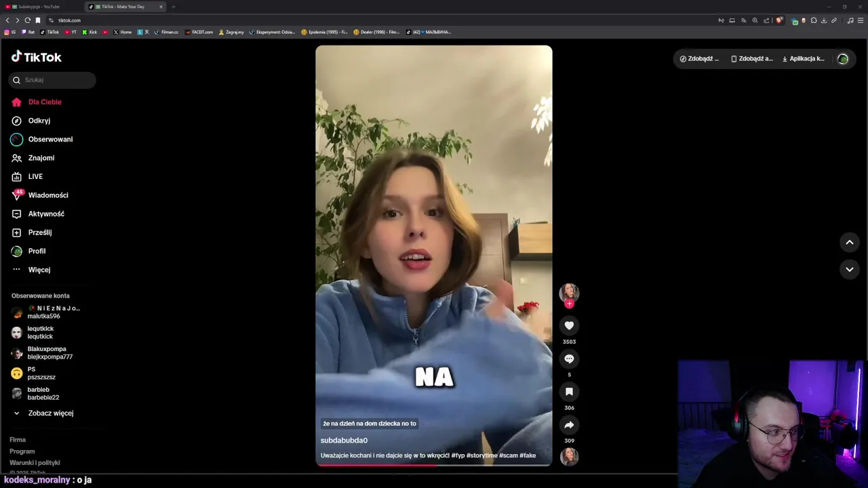
Task: Share the video with arrow icon
Action: 569,425
